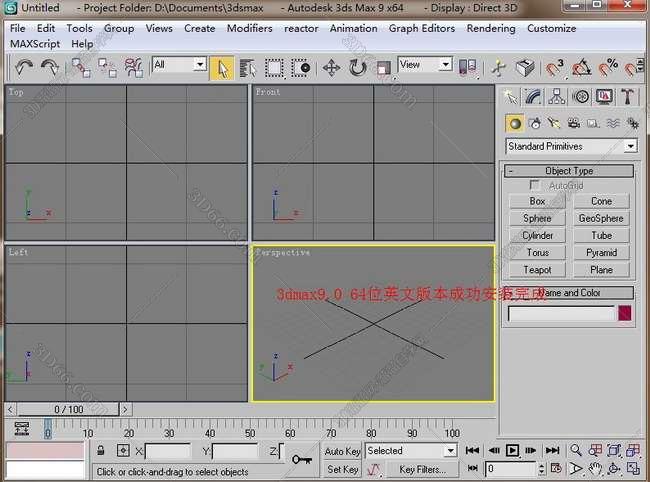Click the Pyramid primitive button
The height and width of the screenshot is (482, 650).
click(x=601, y=252)
